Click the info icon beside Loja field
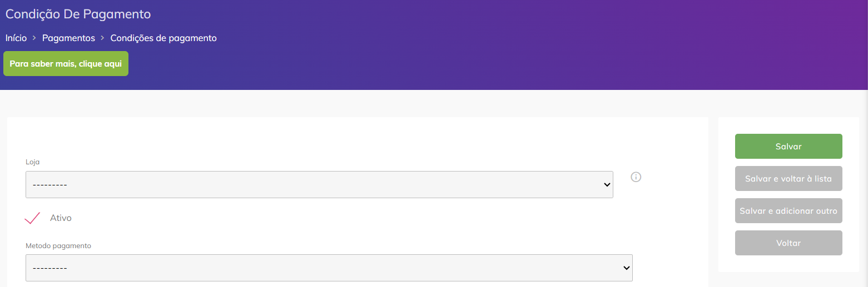Screen dimensions: 868x287 tap(636, 177)
